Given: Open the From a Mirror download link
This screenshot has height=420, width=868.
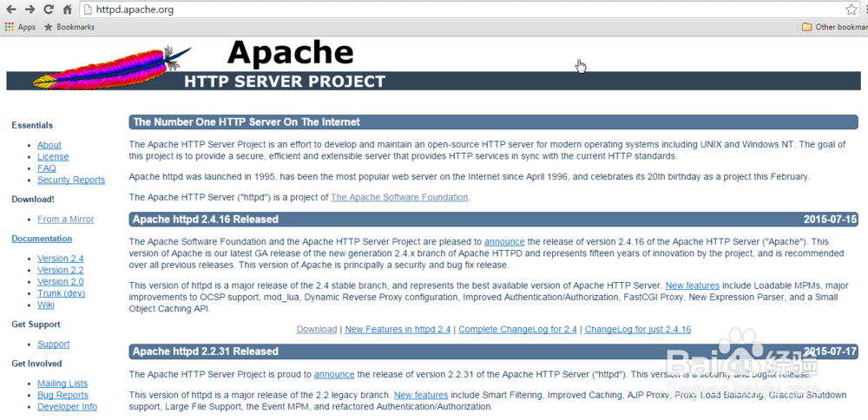Looking at the screenshot, I should click(x=65, y=220).
